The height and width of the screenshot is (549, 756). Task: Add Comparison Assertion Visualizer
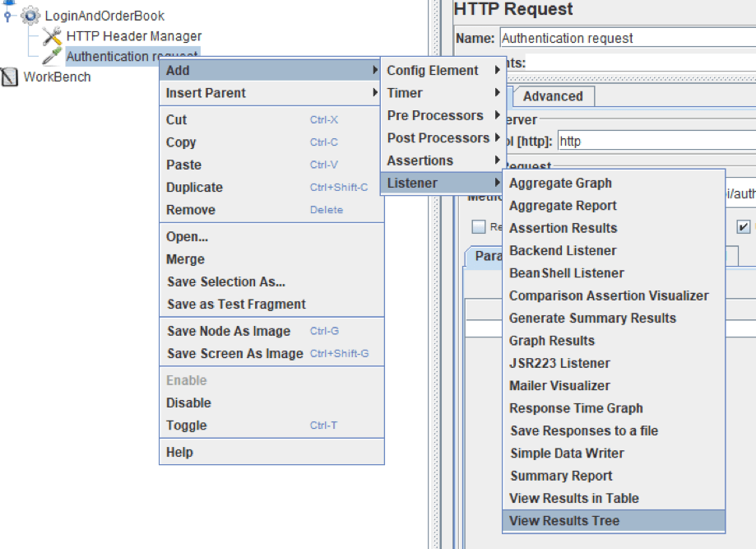(614, 295)
